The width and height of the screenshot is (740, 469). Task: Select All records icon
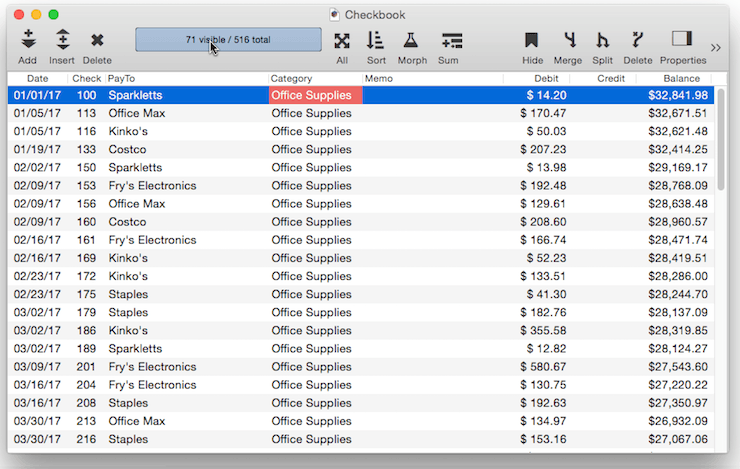point(342,41)
